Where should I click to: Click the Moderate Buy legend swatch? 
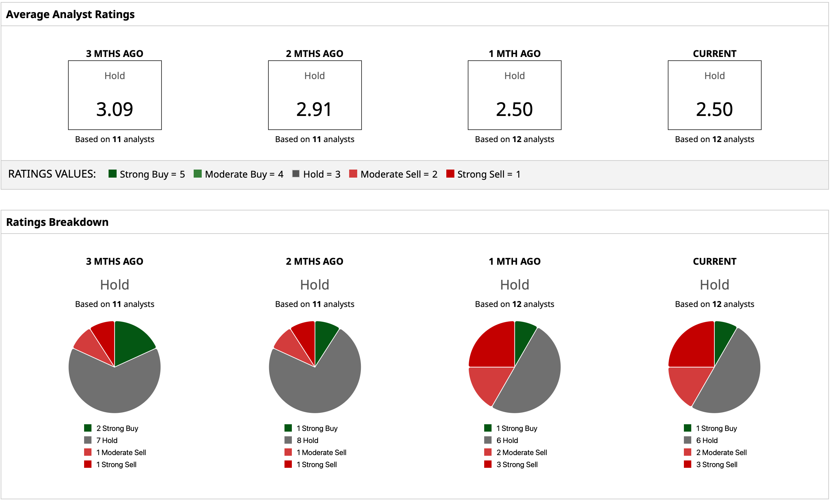[x=198, y=174]
